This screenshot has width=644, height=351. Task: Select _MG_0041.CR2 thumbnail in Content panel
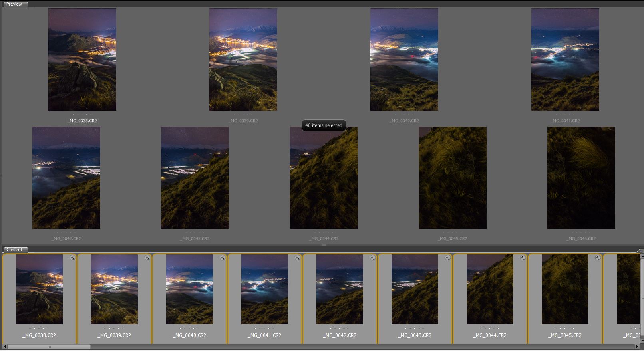(264, 289)
